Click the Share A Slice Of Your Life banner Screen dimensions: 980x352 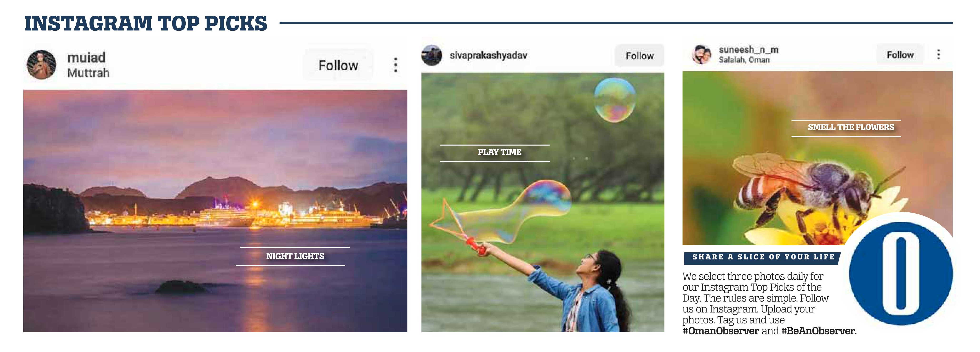pyautogui.click(x=764, y=257)
